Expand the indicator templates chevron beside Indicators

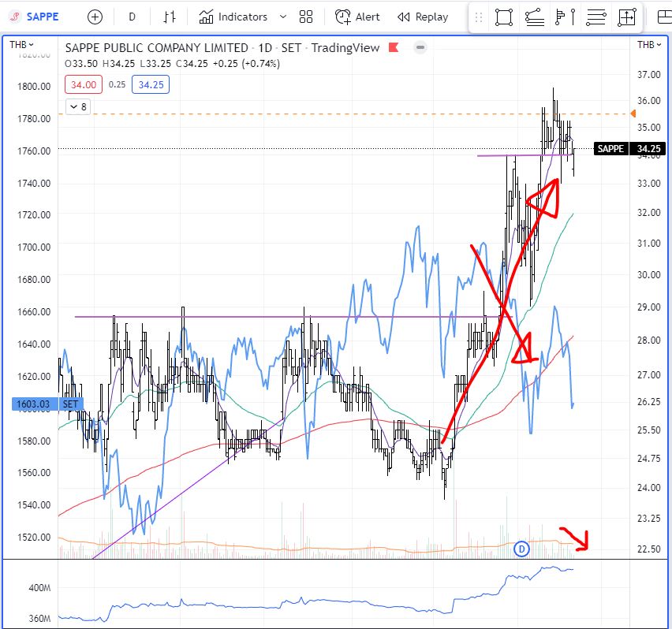(283, 17)
